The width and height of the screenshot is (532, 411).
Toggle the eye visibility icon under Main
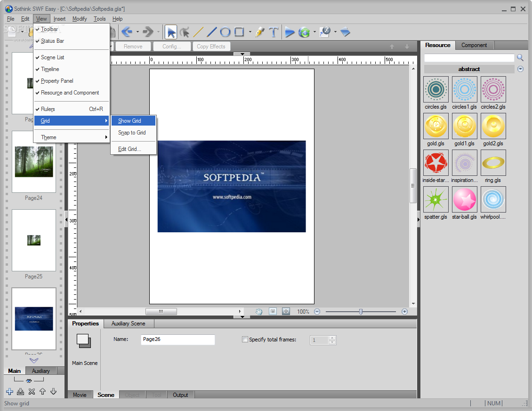pyautogui.click(x=29, y=380)
